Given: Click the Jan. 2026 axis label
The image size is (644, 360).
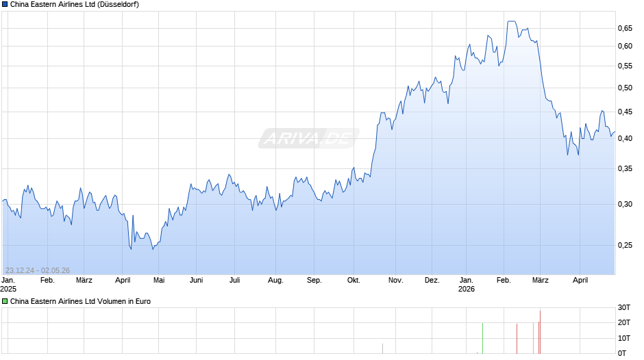Looking at the screenshot, I should click(466, 285).
